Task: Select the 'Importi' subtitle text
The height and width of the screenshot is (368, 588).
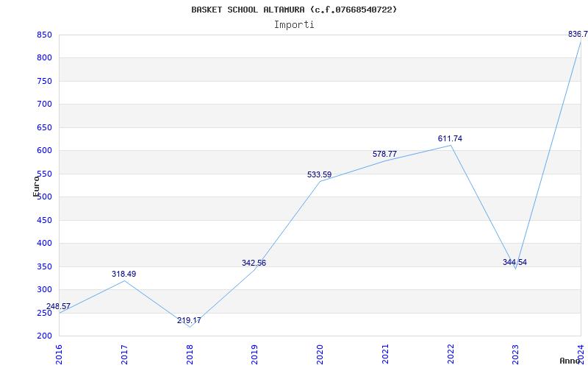Action: point(294,25)
